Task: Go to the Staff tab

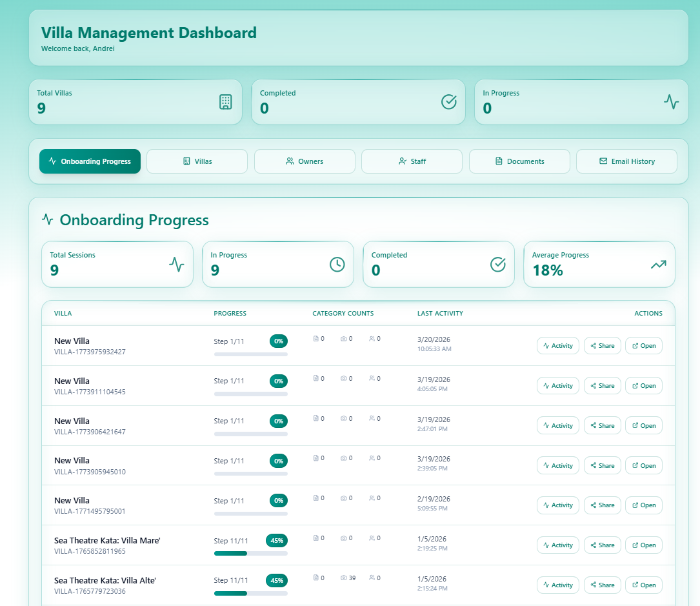Action: click(x=412, y=161)
